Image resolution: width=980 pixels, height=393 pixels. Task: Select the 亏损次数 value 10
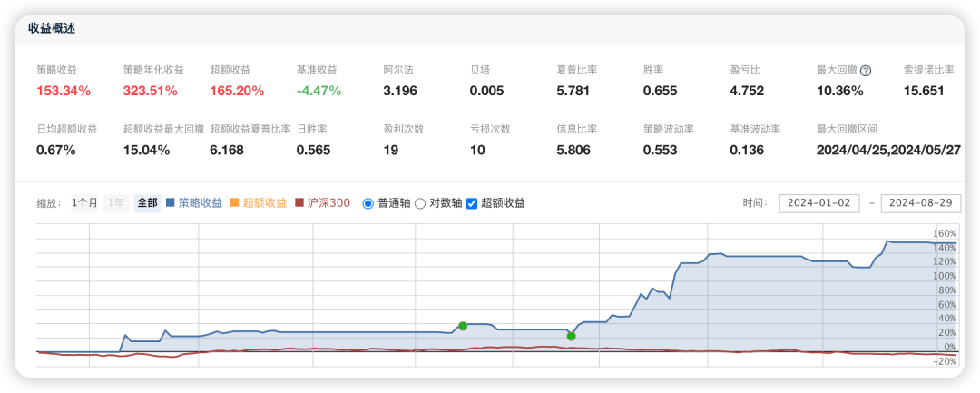point(477,150)
